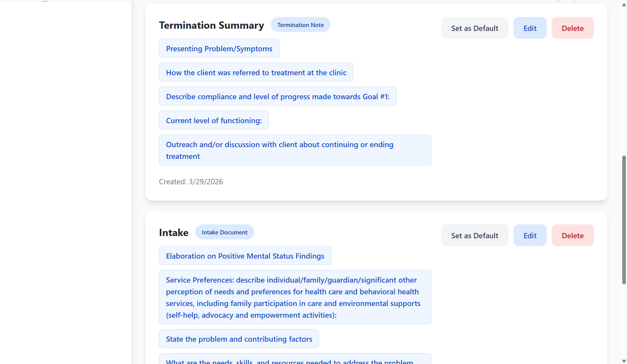
Task: Select the Termination Note badge
Action: click(x=300, y=25)
